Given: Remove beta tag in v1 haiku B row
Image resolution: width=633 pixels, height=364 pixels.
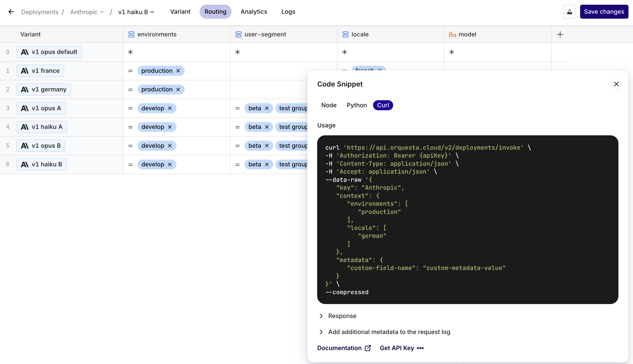Looking at the screenshot, I should [x=267, y=164].
